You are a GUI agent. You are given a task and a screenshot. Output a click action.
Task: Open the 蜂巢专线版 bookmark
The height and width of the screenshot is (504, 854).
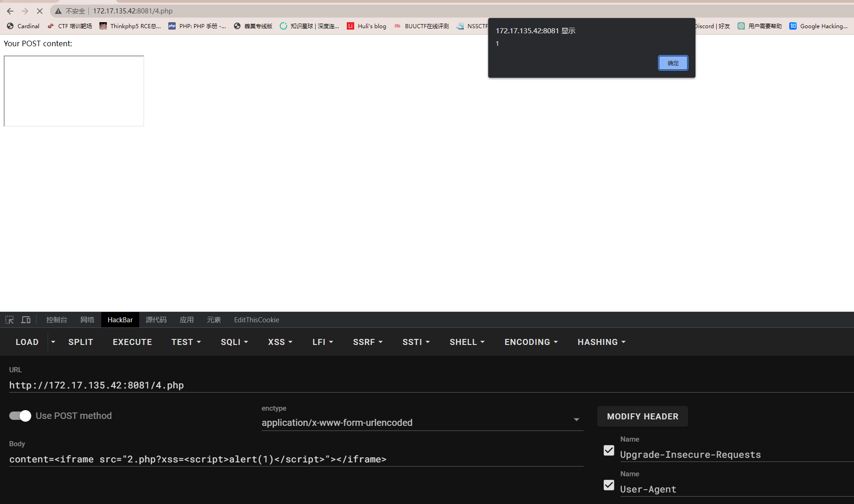[253, 26]
